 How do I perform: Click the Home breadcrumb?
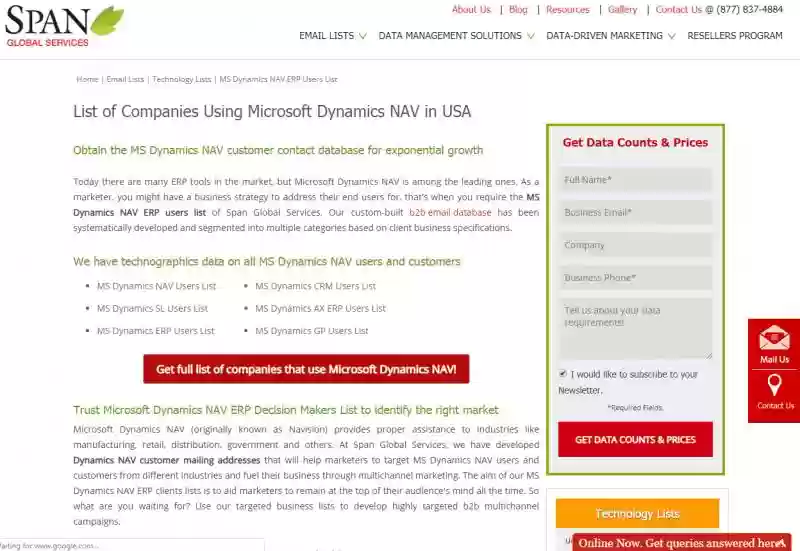point(87,79)
